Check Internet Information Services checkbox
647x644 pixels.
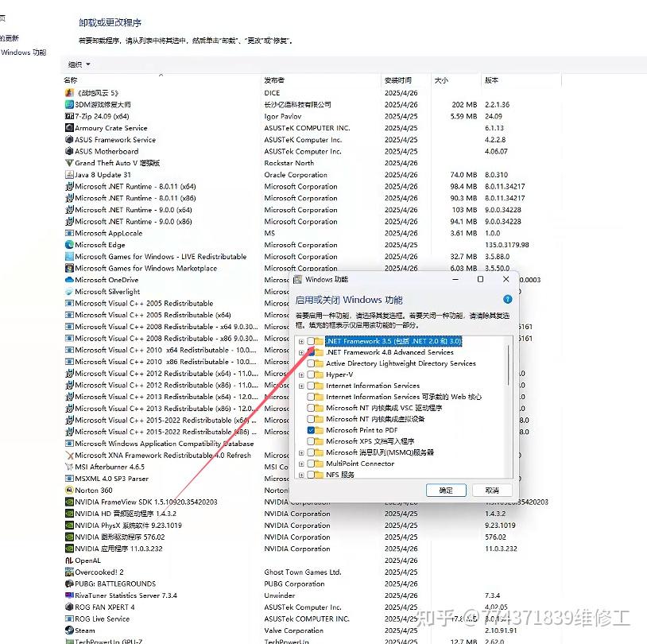coord(311,386)
